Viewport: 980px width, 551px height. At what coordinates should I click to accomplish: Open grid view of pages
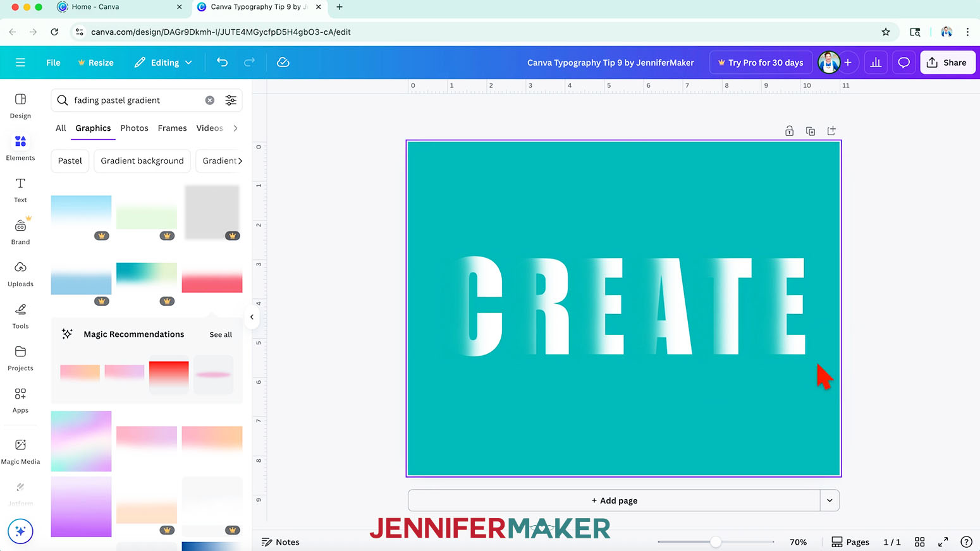point(920,542)
